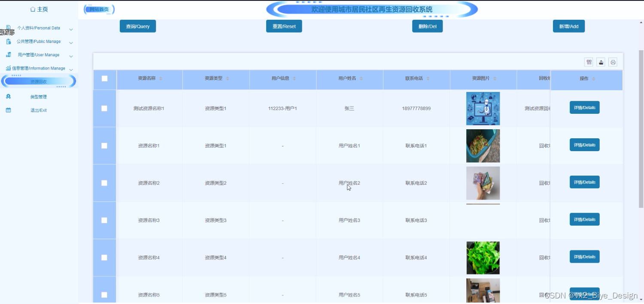This screenshot has height=304, width=644.
Task: Click the cell 联系电话5
Action: pyautogui.click(x=416, y=295)
